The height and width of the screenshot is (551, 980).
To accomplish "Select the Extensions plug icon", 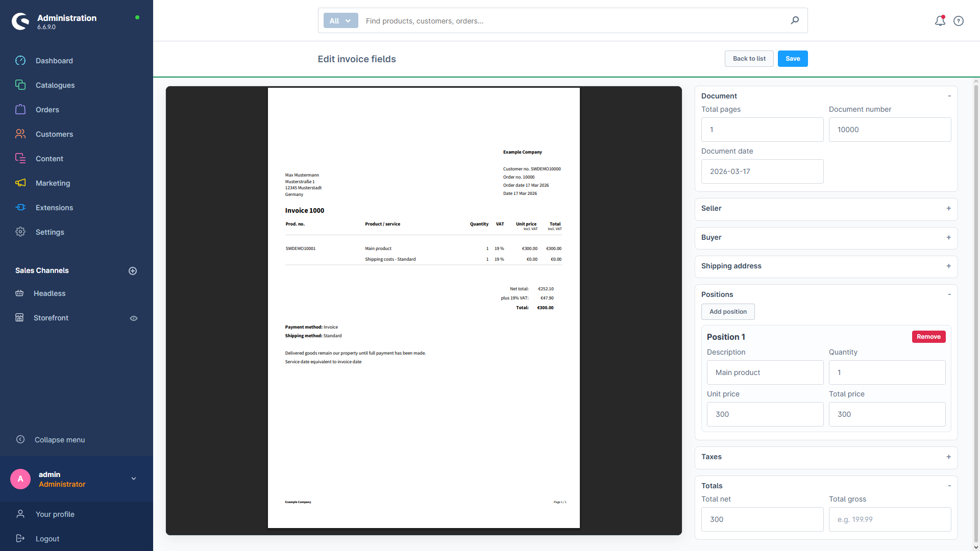I will [x=20, y=207].
